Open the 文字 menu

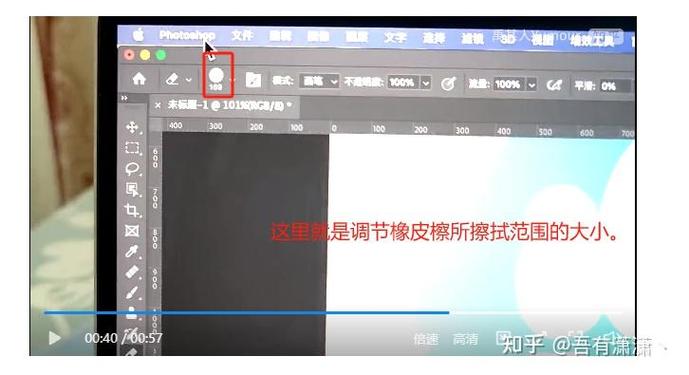click(395, 38)
